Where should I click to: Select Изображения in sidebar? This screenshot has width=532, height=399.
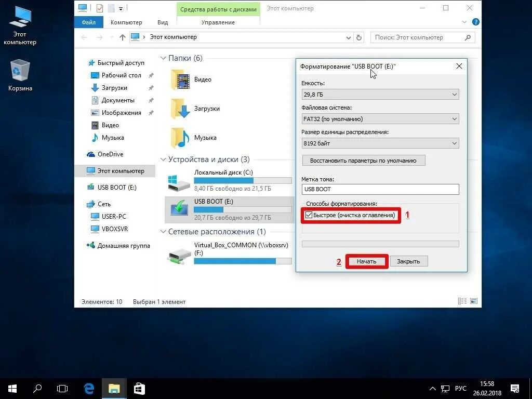coord(117,113)
